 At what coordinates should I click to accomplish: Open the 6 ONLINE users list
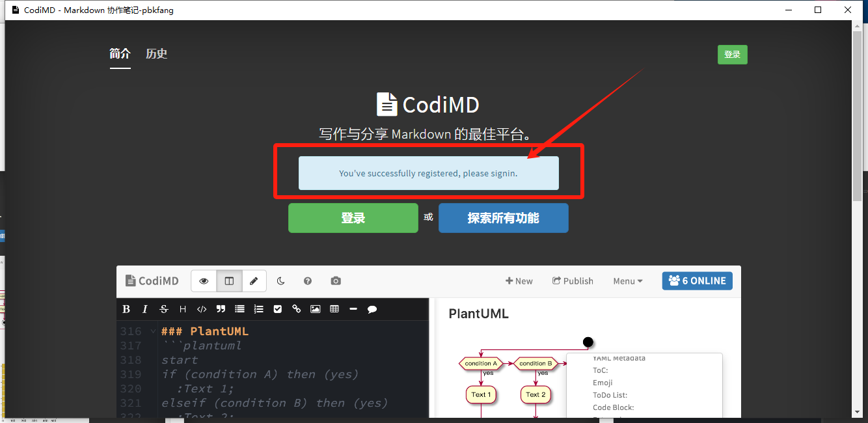coord(698,281)
